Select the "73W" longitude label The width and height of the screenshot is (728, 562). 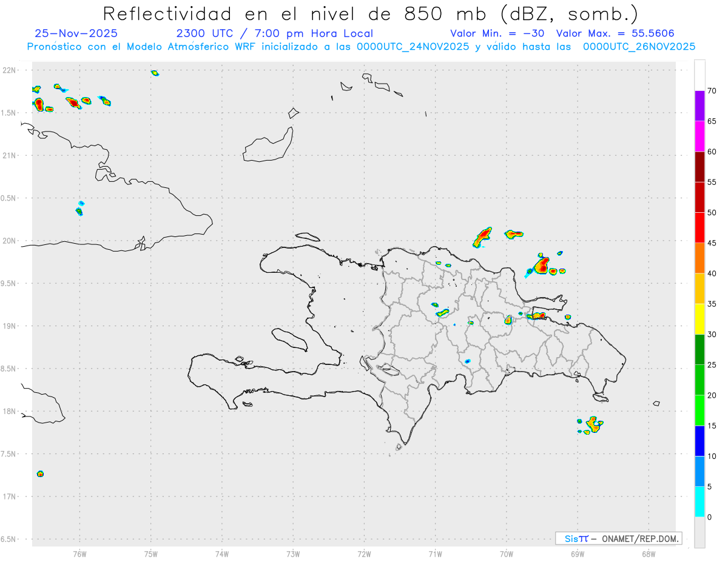(293, 554)
